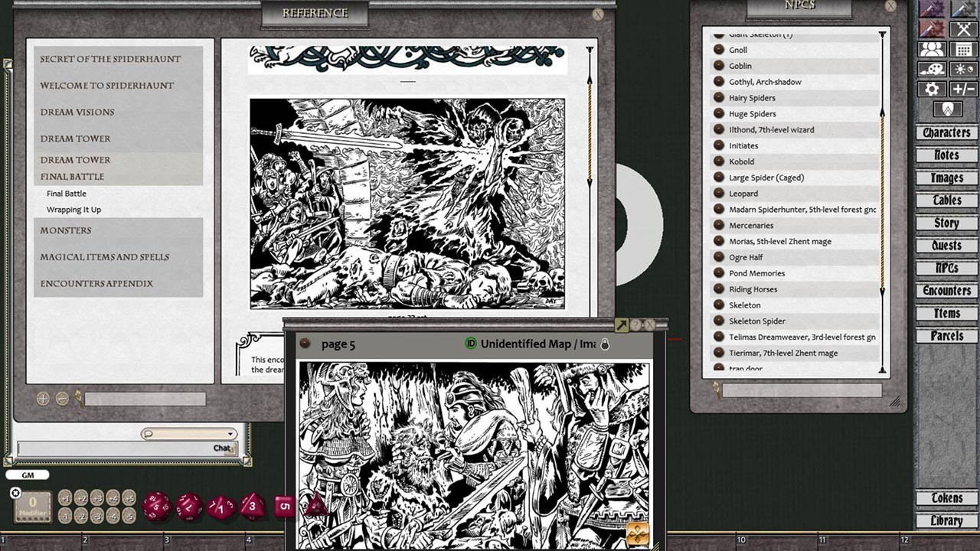Click the Chat button below the text box
The width and height of the screenshot is (980, 551).
[223, 448]
